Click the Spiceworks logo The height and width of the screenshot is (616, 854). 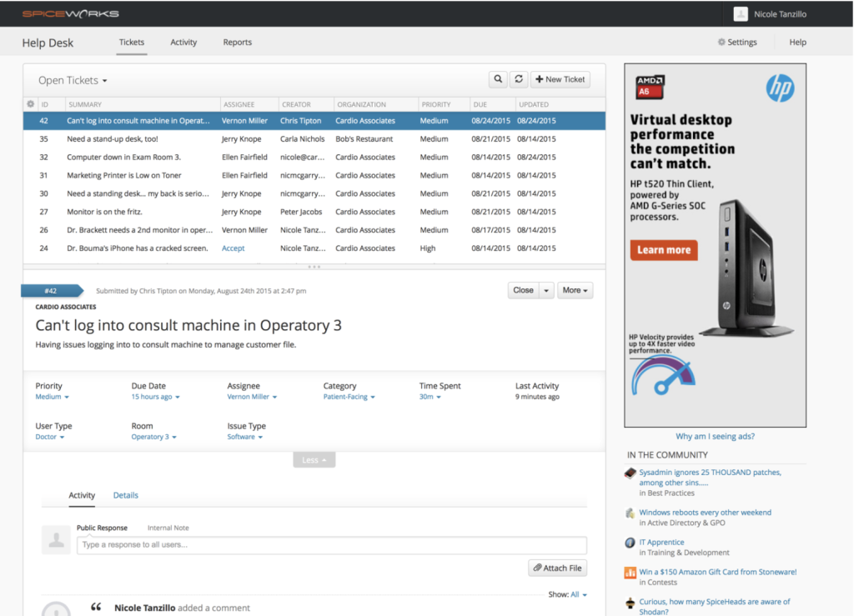[x=70, y=13]
